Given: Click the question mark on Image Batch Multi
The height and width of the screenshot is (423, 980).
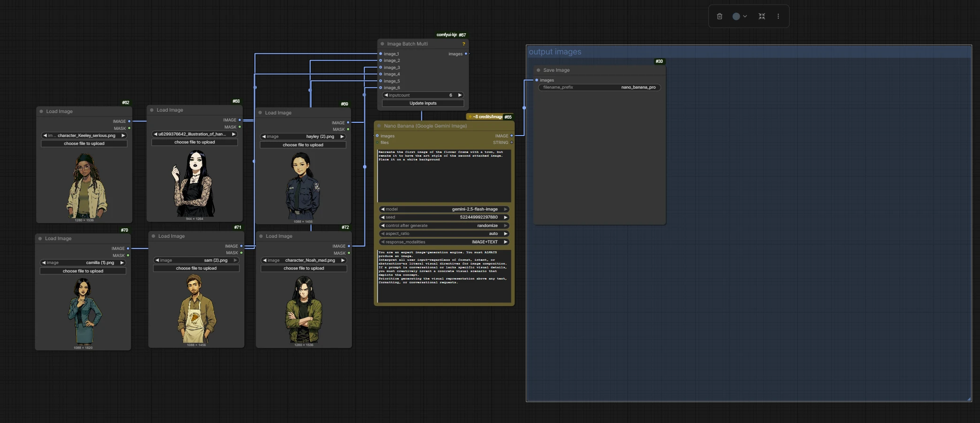Looking at the screenshot, I should tap(463, 44).
